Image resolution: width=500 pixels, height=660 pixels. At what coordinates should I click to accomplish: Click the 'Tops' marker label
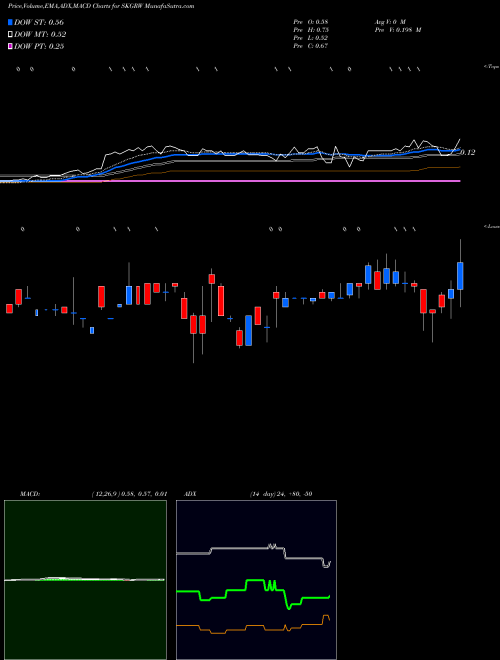(x=492, y=67)
